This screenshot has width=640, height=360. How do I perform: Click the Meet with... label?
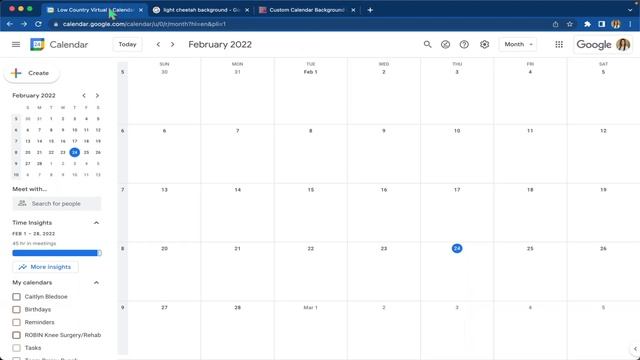point(29,189)
